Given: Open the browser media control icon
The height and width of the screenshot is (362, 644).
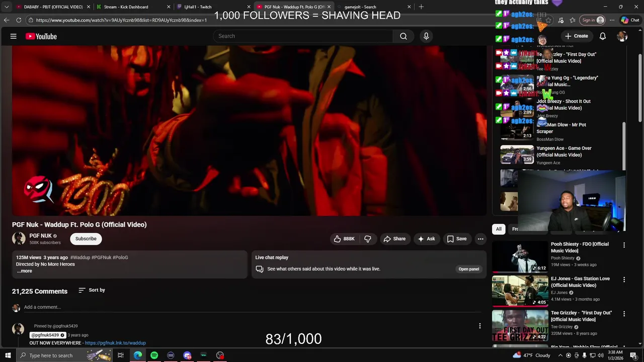Looking at the screenshot, I should 561,20.
